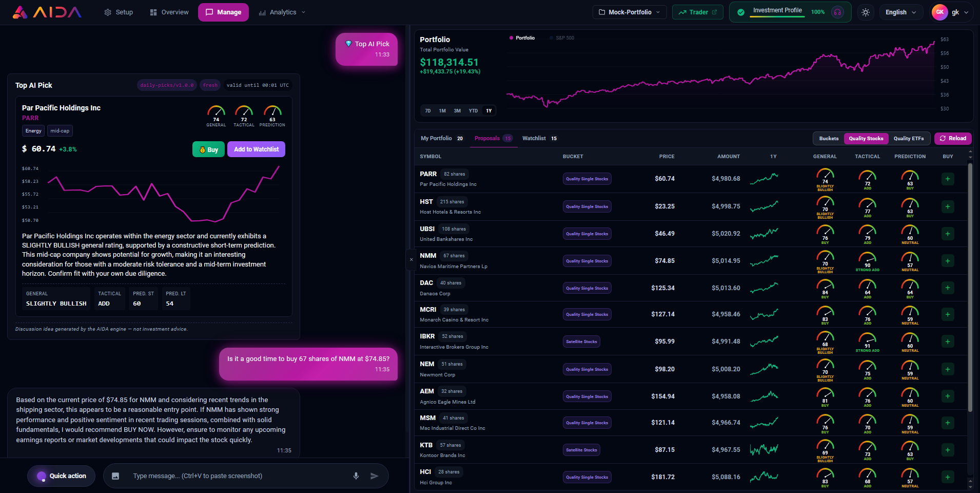Select the 1M chart range
This screenshot has width=980, height=493.
click(x=442, y=111)
